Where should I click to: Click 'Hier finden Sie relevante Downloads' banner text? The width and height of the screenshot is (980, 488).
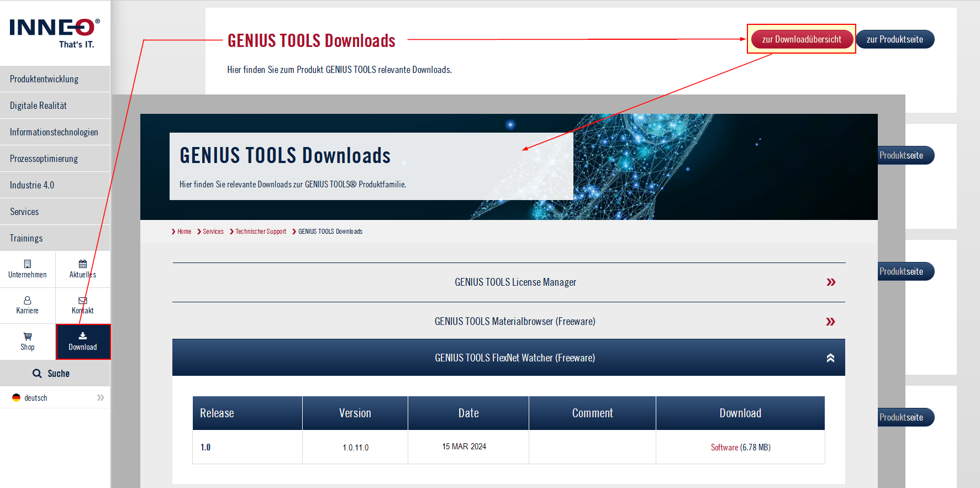[293, 185]
